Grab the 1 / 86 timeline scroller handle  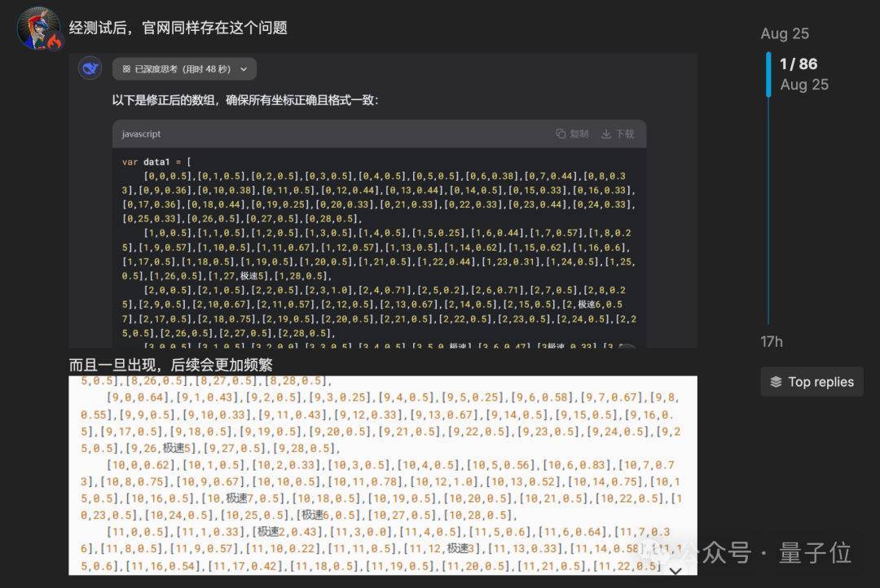(768, 74)
